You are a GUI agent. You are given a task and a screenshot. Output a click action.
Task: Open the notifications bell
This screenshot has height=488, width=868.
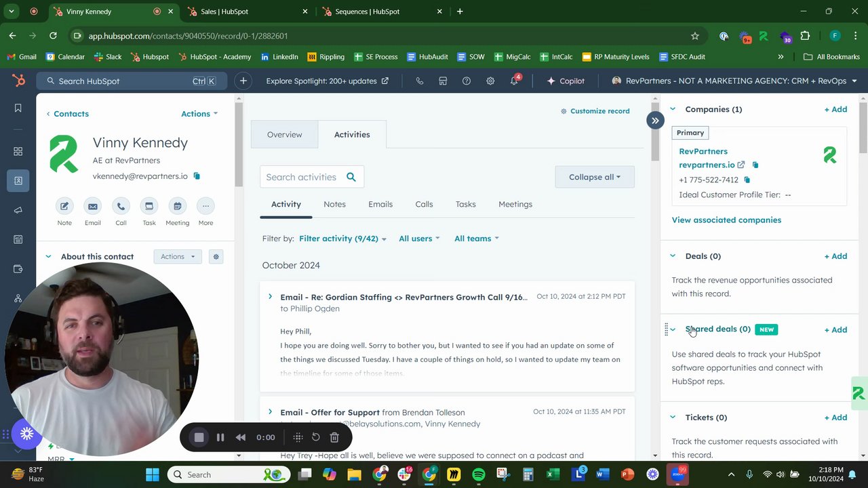[514, 81]
